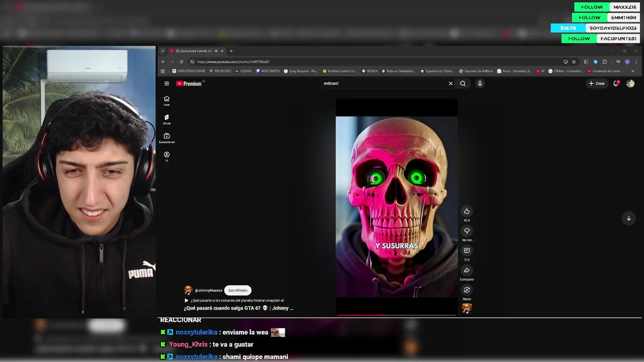The width and height of the screenshot is (644, 362).
Task: Open Song Requests bookmark
Action: coord(300,71)
